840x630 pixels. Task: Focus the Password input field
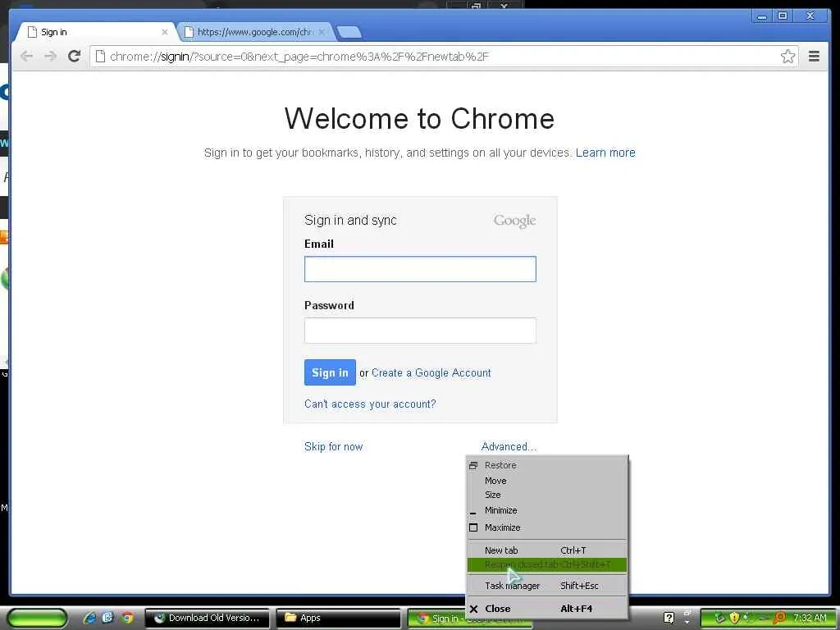click(420, 331)
